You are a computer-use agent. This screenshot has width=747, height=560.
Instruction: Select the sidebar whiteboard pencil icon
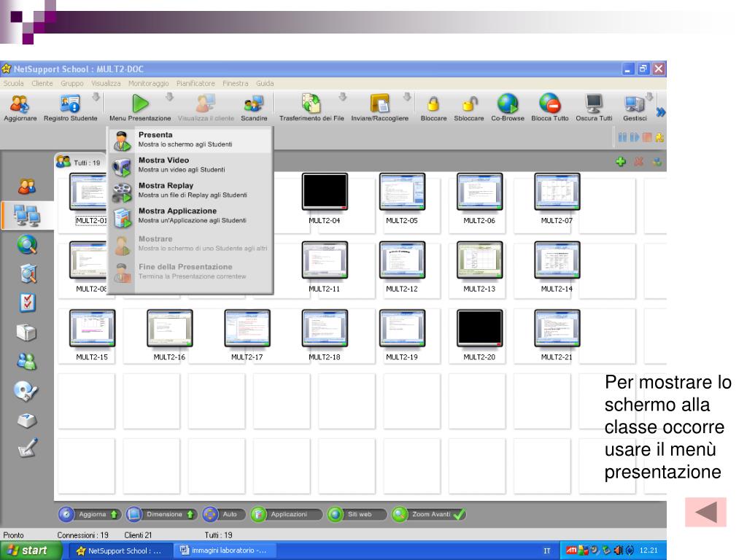[27, 448]
